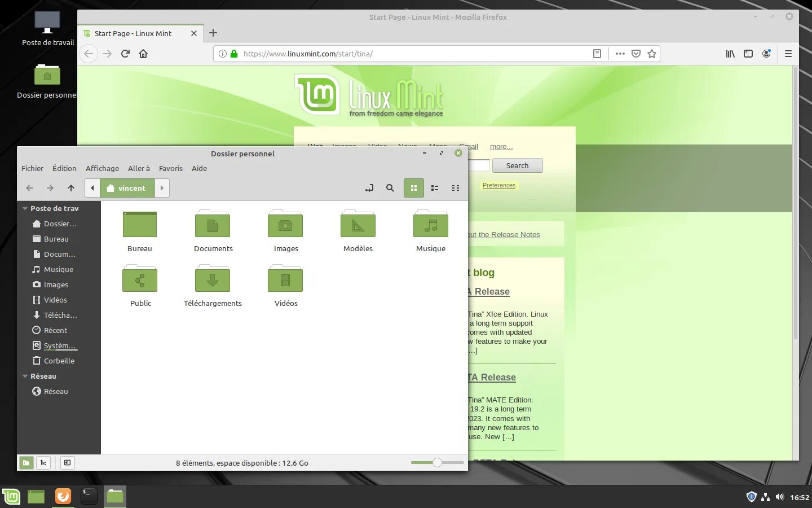
Task: Open the Images folder icon
Action: [285, 225]
